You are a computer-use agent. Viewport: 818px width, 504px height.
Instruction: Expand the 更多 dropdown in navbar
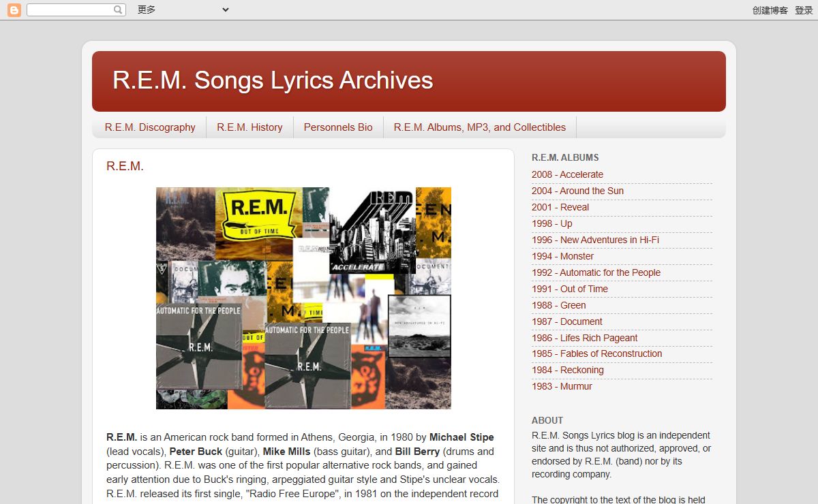click(183, 10)
